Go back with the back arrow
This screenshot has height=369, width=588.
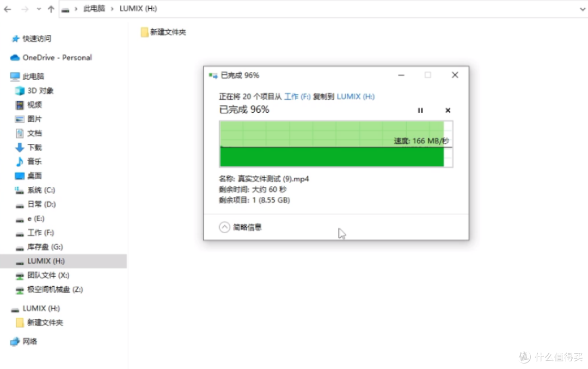click(8, 9)
